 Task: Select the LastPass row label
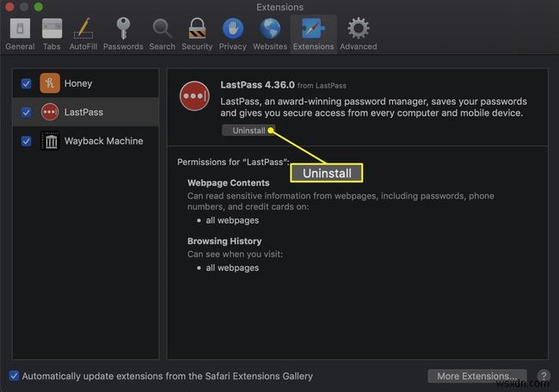[x=83, y=113]
